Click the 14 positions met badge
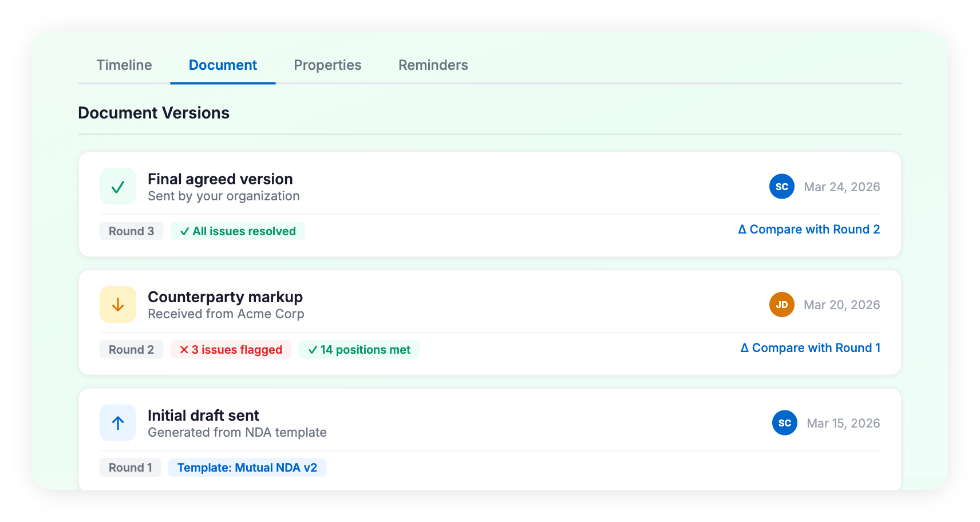This screenshot has height=522, width=980. [x=359, y=350]
